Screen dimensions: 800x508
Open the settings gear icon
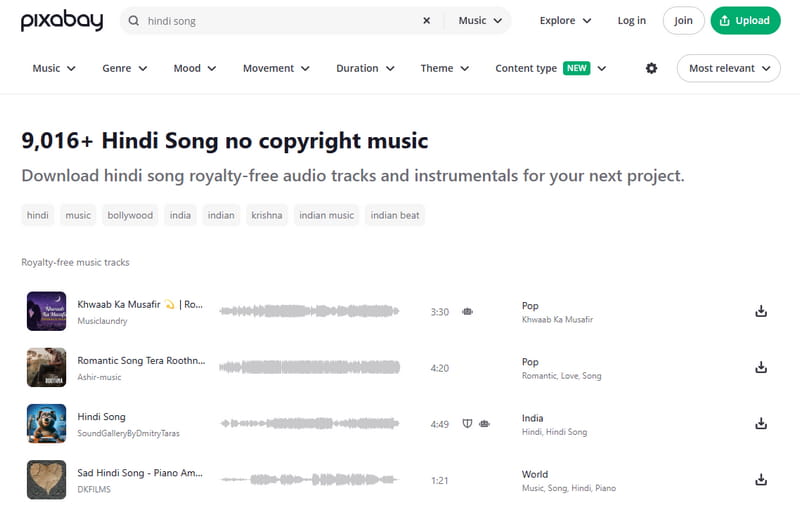pyautogui.click(x=652, y=68)
